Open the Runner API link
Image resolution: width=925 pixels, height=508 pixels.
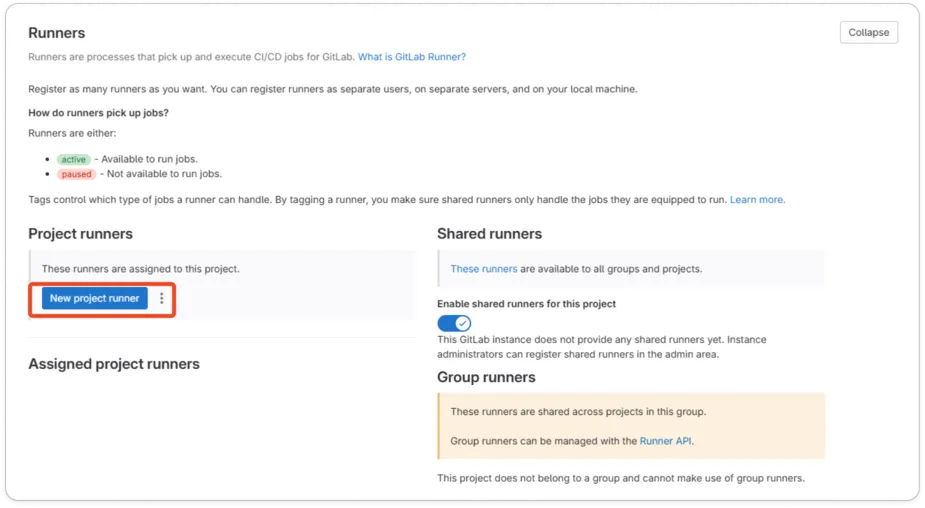(665, 440)
